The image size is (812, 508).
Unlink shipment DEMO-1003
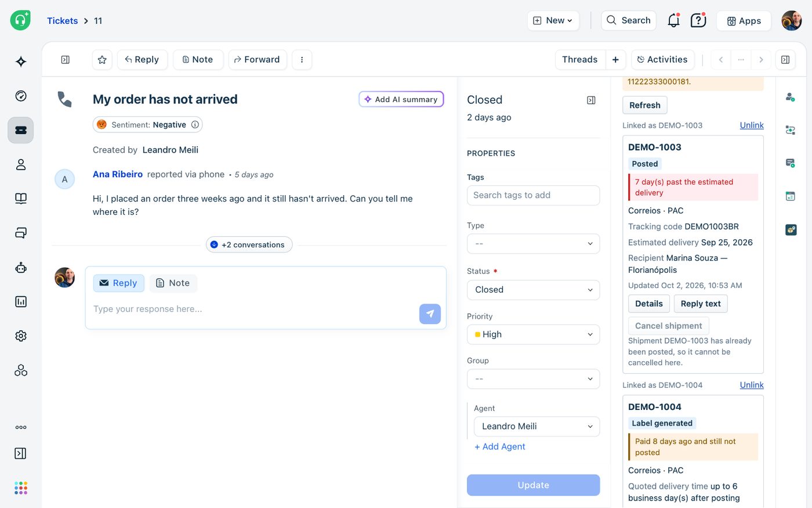(752, 125)
